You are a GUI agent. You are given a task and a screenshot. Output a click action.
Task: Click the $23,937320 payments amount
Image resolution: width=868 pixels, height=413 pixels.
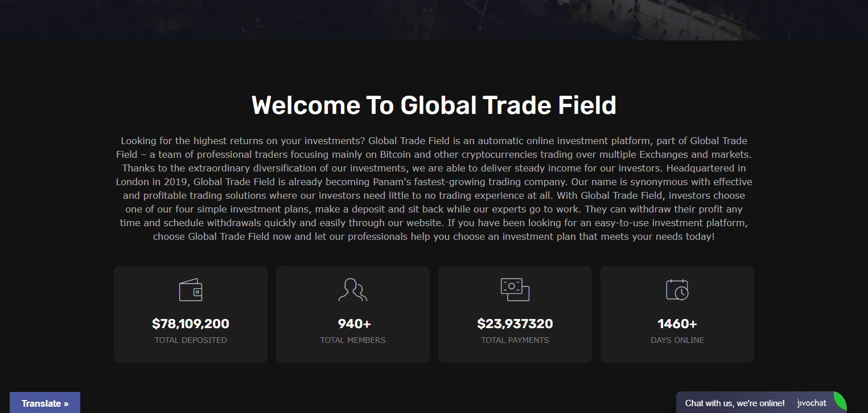tap(515, 324)
